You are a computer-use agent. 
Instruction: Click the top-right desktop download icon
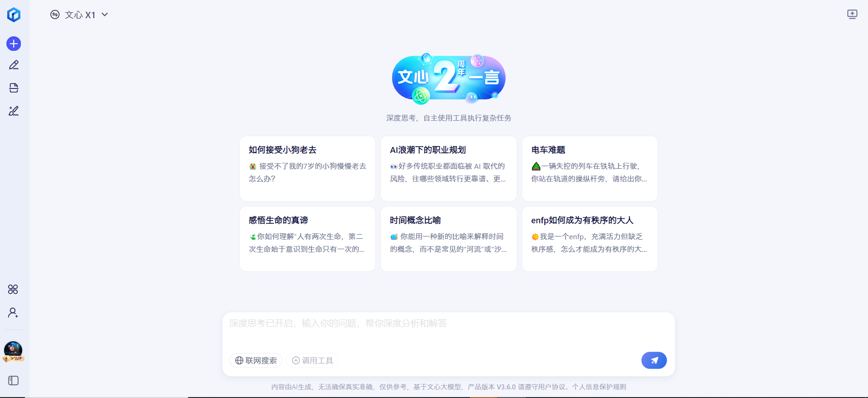click(852, 15)
